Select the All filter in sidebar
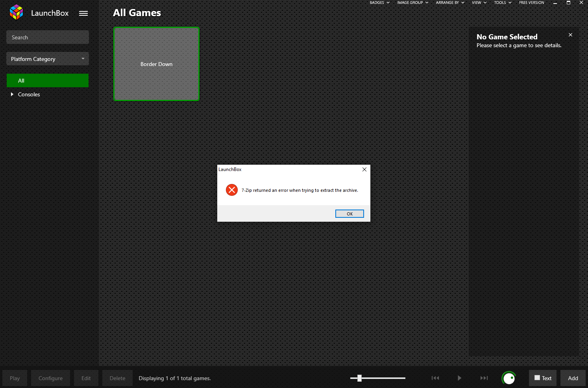Viewport: 588px width, 388px height. coord(48,81)
